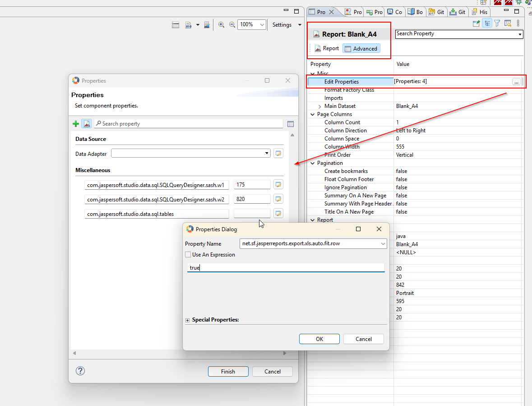Click the edit icon for sash.w1 property
Screen dimensions: 532x406
pos(278,185)
